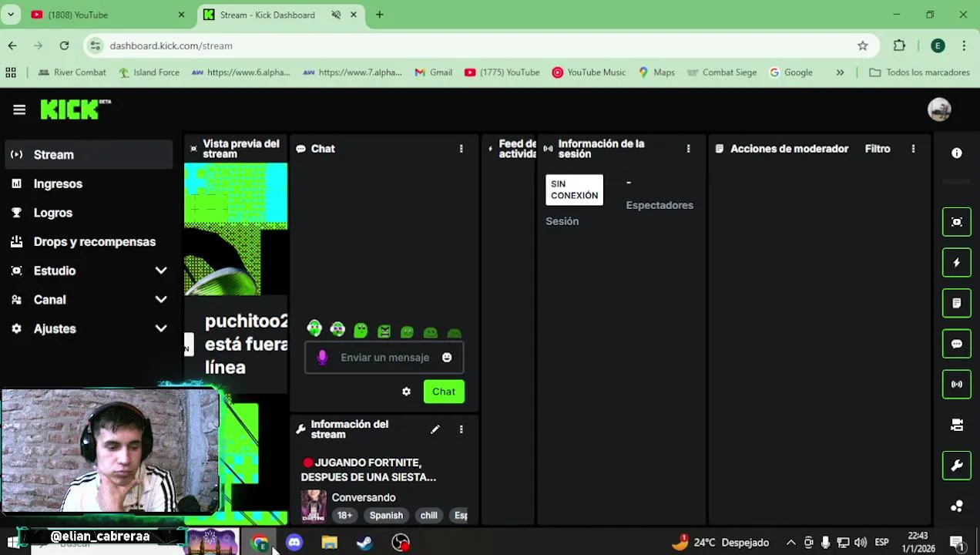Pick the sixth green emote

(430, 333)
